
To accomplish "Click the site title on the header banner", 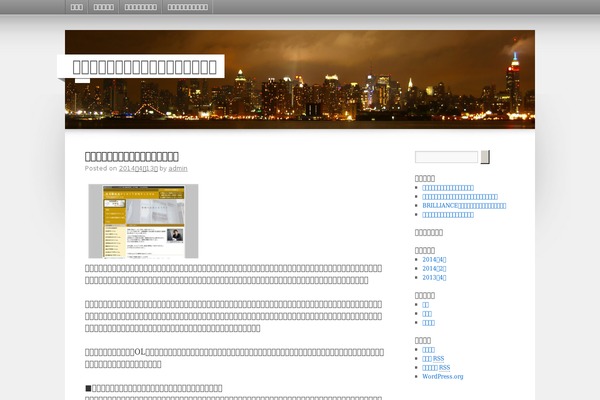I will tap(145, 67).
